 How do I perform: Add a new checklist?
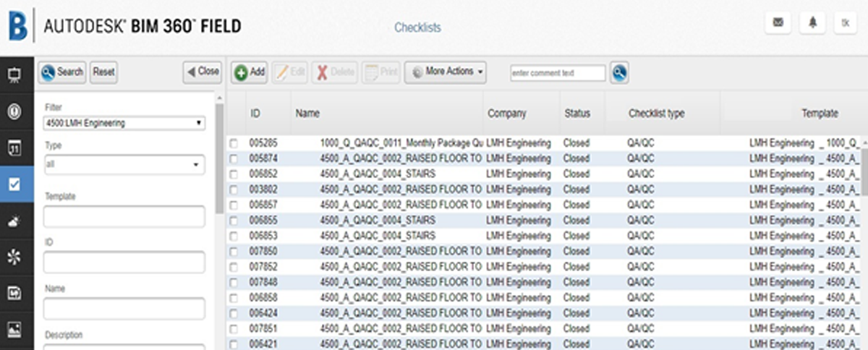250,72
